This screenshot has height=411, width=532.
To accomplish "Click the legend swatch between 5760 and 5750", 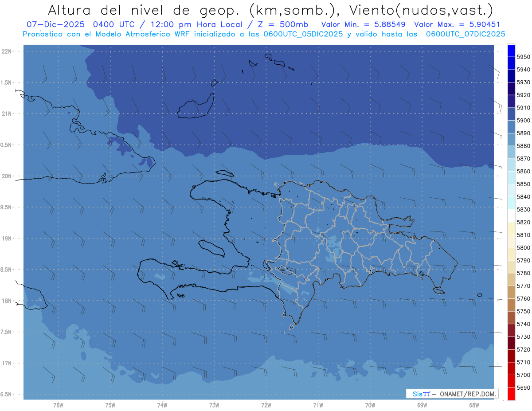I will point(511,305).
